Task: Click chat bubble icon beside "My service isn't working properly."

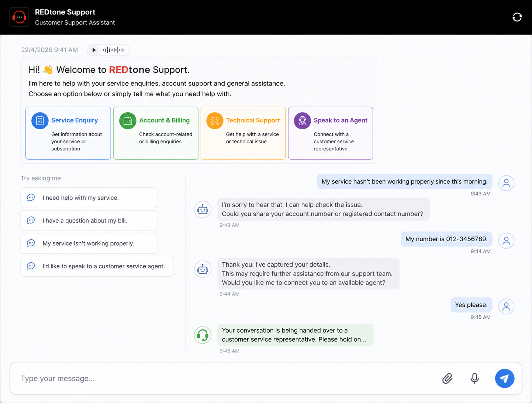Action: 31,243
